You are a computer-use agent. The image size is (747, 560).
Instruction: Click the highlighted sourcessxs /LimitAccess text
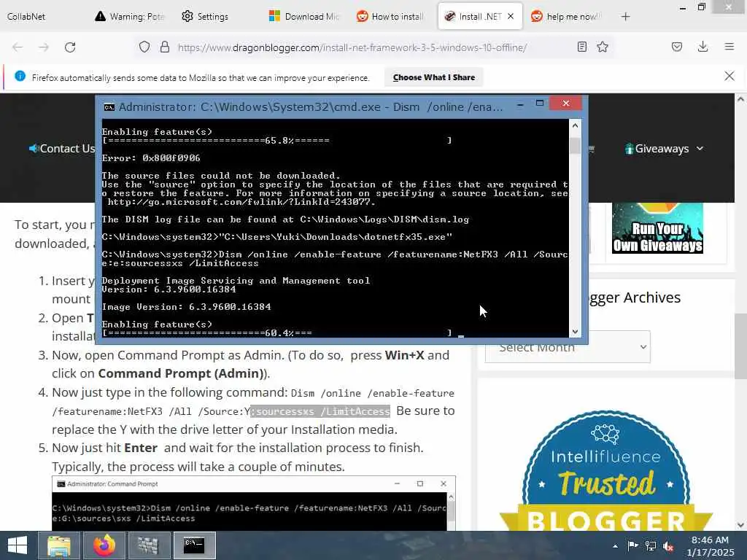click(321, 411)
